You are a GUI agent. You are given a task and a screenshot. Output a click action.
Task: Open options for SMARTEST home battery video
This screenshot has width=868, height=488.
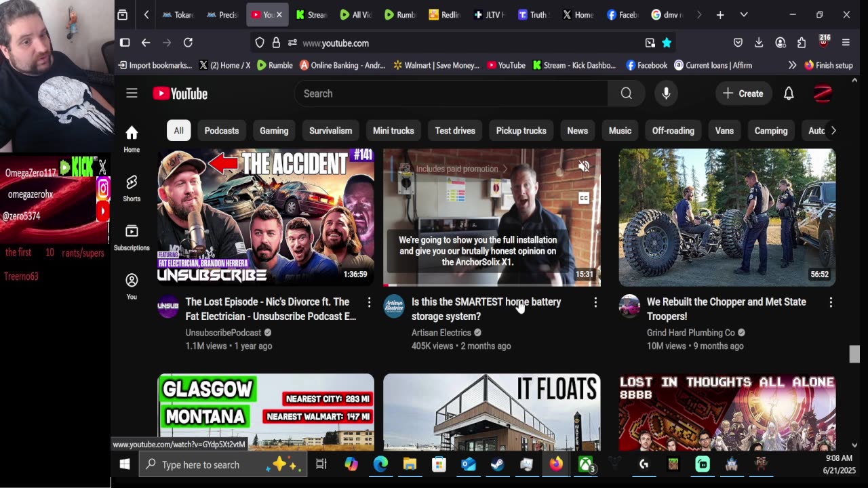tap(595, 302)
